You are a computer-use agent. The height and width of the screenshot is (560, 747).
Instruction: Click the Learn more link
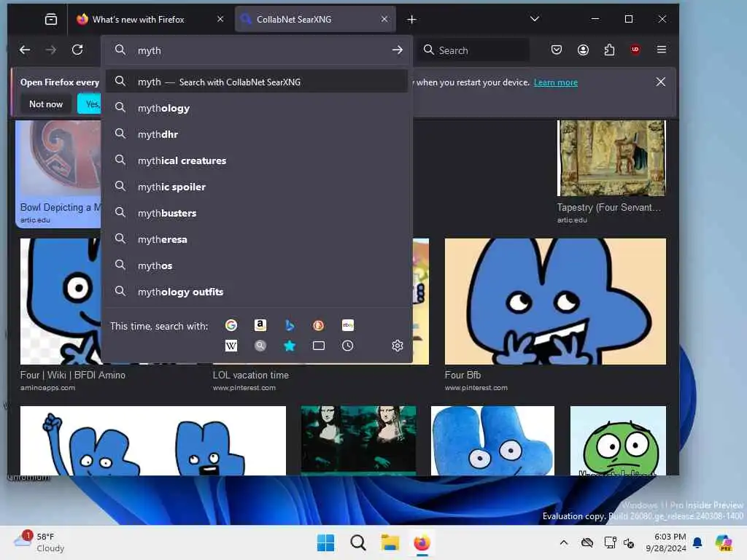coord(555,82)
